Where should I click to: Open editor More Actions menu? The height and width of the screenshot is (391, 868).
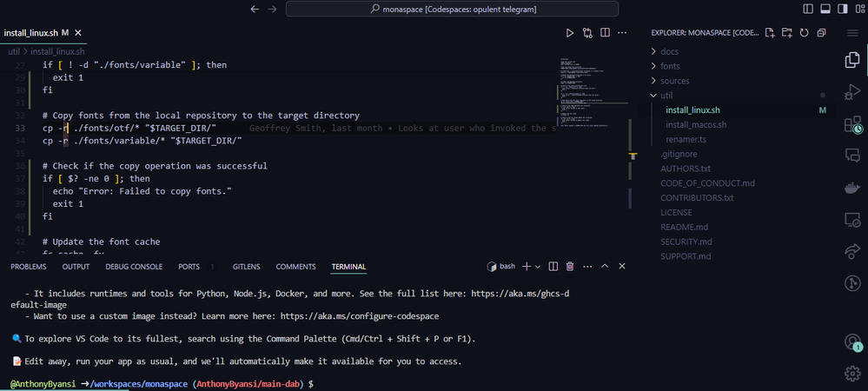tap(622, 33)
